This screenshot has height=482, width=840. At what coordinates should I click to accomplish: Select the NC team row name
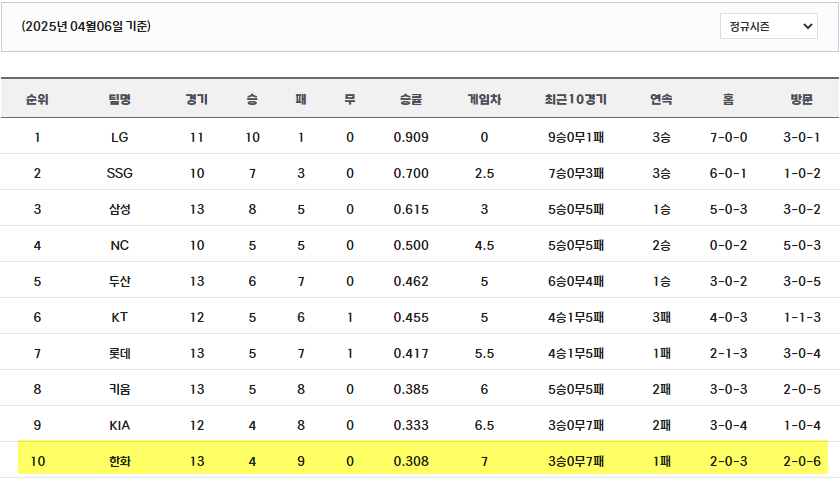(x=119, y=245)
